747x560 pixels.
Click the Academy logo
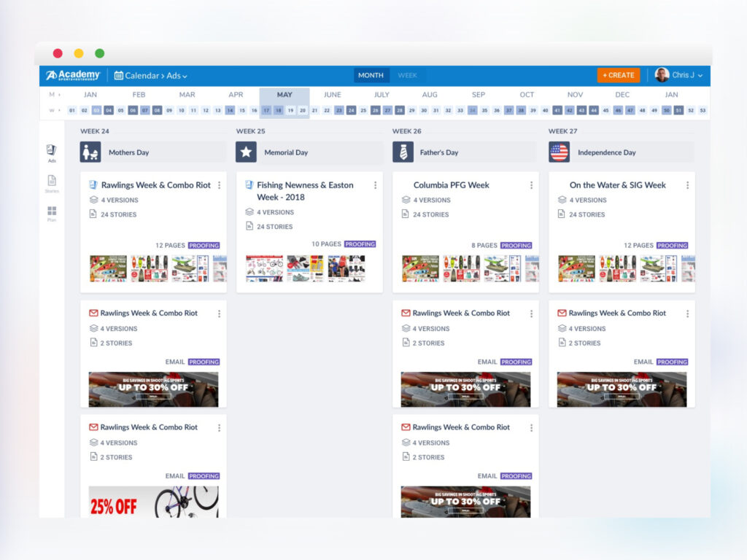point(73,75)
